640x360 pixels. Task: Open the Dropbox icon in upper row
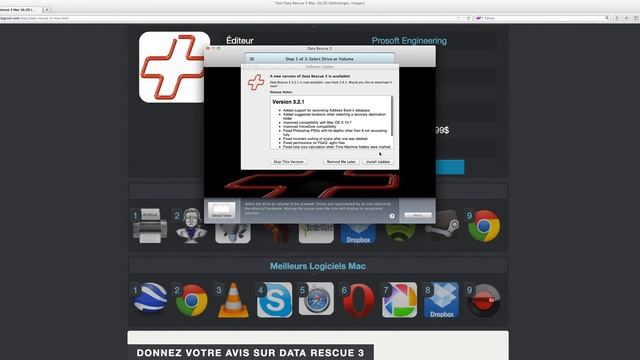click(358, 234)
